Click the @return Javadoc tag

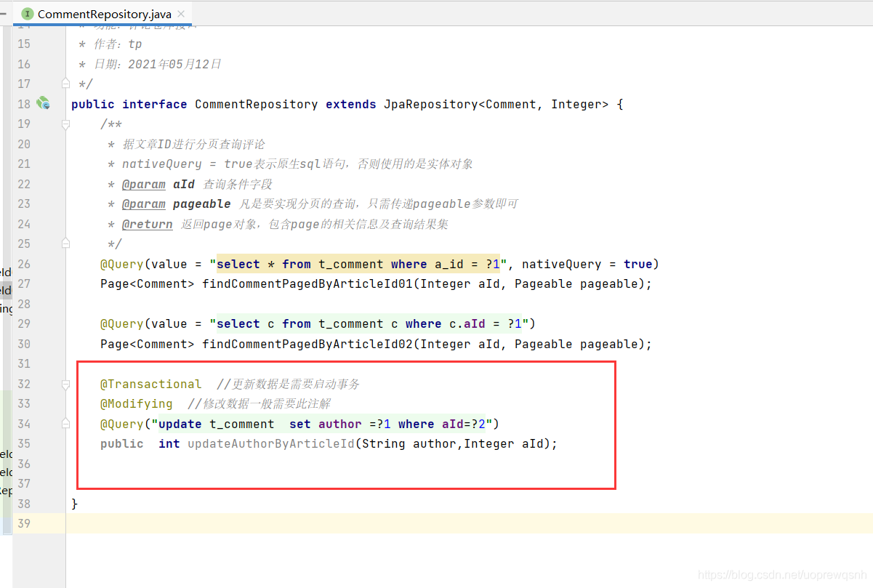(x=147, y=224)
